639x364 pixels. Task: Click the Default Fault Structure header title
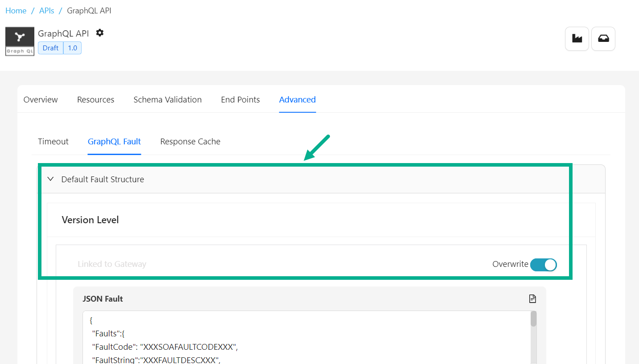pos(103,180)
